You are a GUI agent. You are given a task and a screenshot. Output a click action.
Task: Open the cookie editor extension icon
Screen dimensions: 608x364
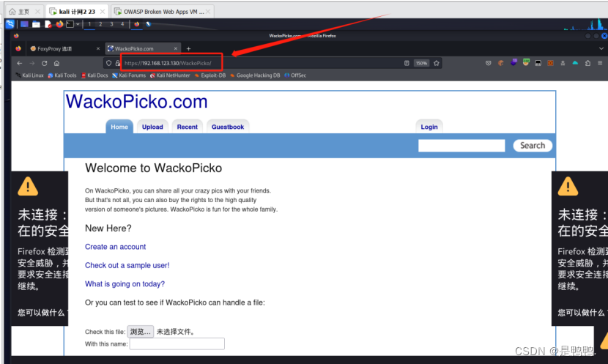click(500, 63)
